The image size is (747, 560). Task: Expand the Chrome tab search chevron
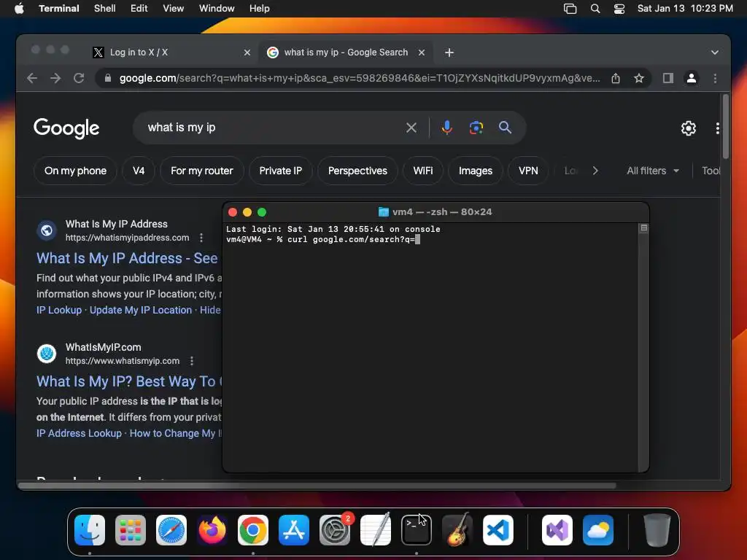pyautogui.click(x=715, y=52)
